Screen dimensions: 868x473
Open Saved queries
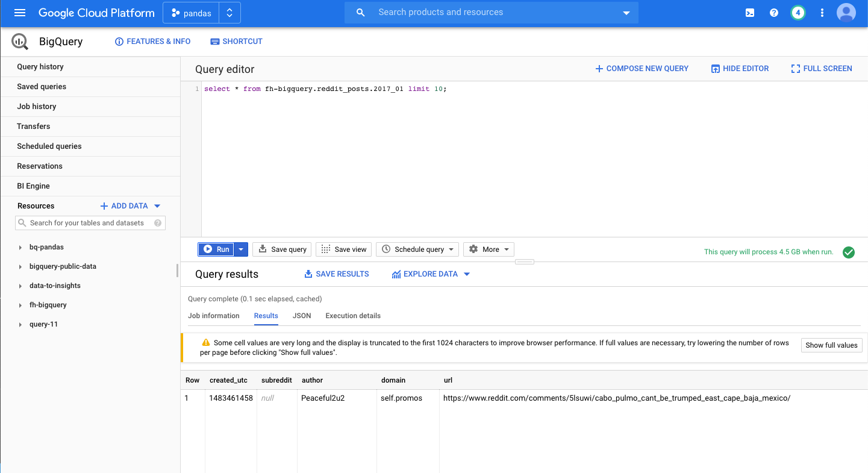(90, 87)
